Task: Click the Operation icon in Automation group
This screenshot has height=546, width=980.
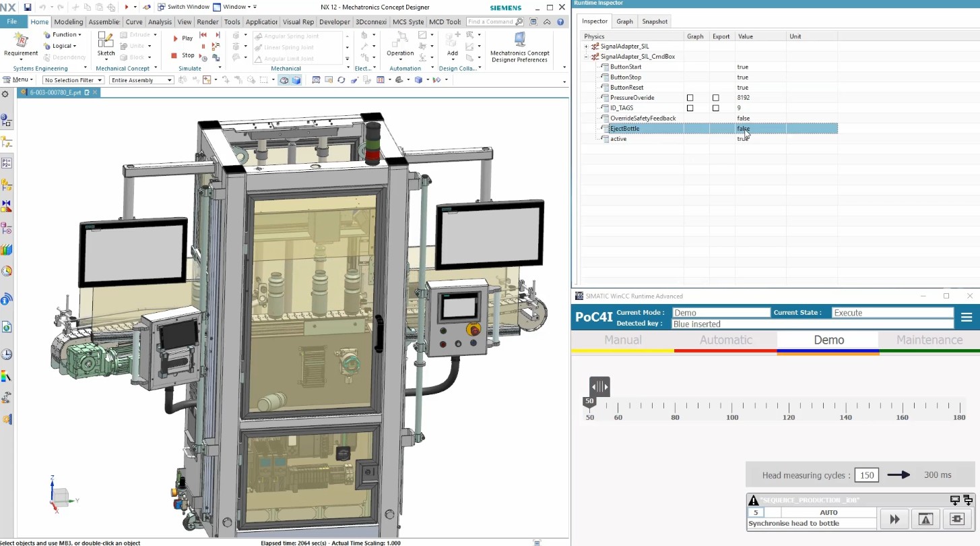Action: click(x=400, y=43)
